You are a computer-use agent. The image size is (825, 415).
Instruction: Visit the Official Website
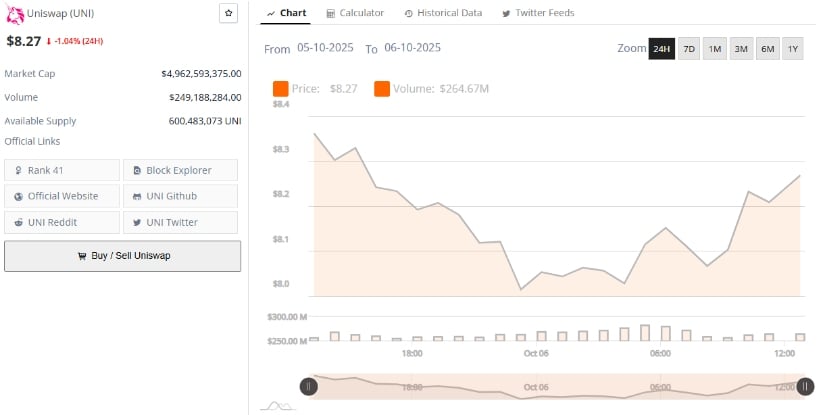coord(62,196)
